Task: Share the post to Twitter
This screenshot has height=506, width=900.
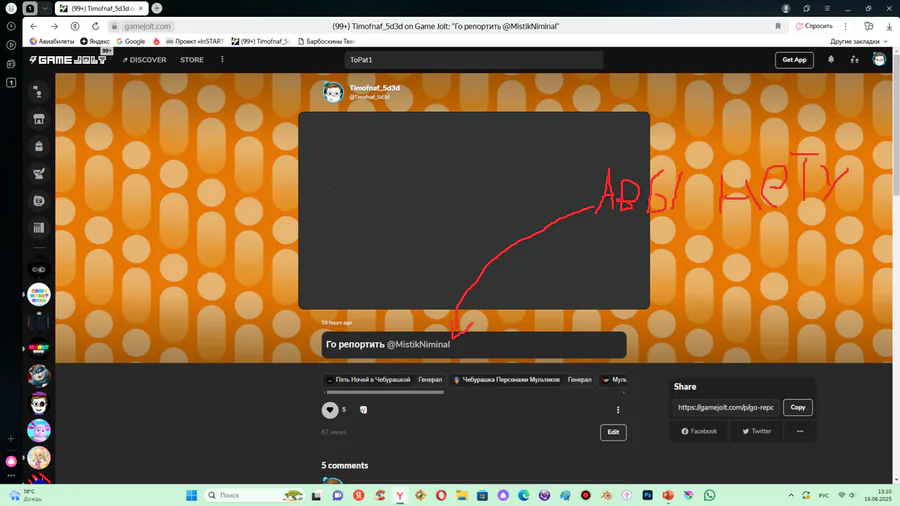Action: click(x=757, y=431)
